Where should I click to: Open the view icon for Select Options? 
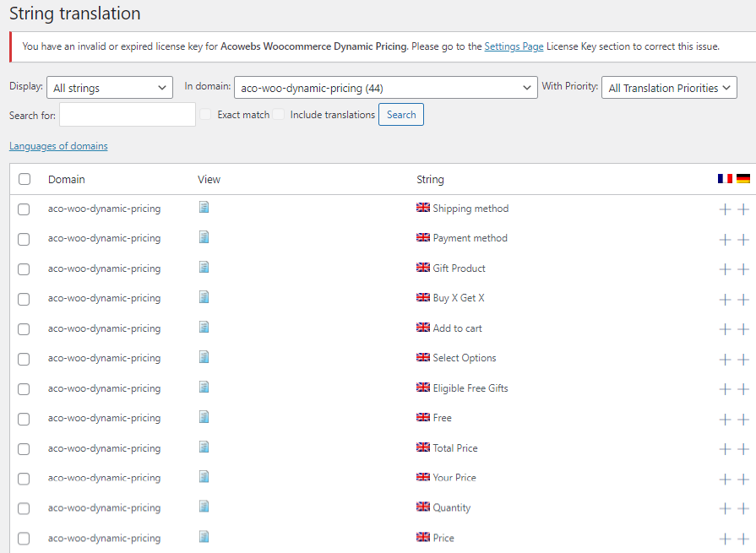[204, 357]
